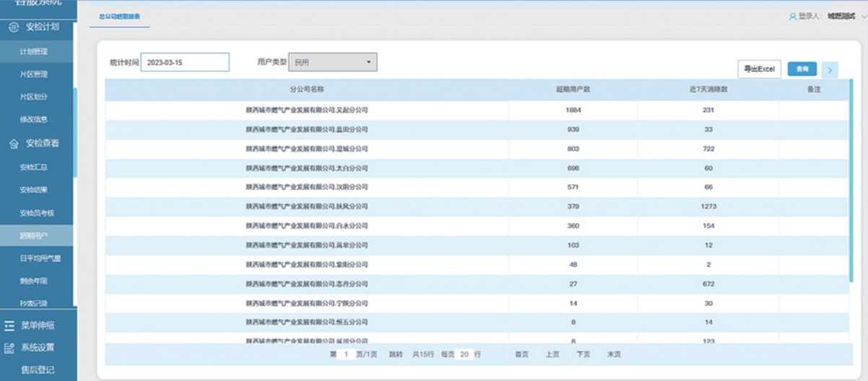This screenshot has height=381, width=868.
Task: Click the cleared count cell 672
Action: pos(708,284)
